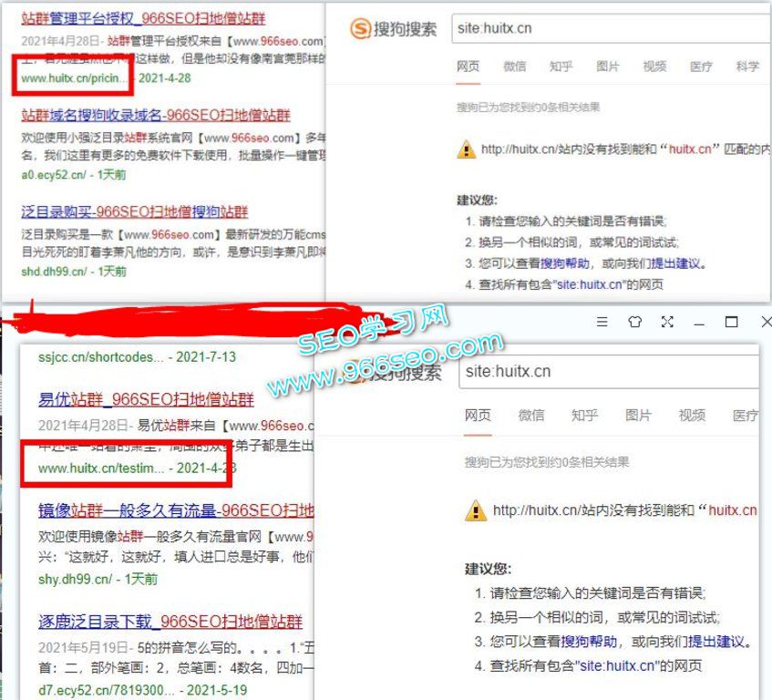
Task: Select 医疗 tab in top Sogou window
Action: (x=701, y=66)
